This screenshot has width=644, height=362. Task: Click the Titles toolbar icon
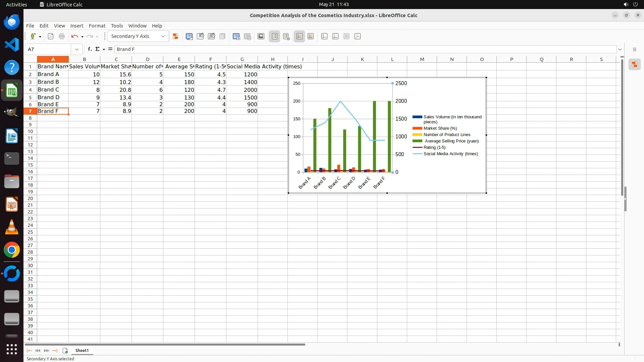point(261,36)
